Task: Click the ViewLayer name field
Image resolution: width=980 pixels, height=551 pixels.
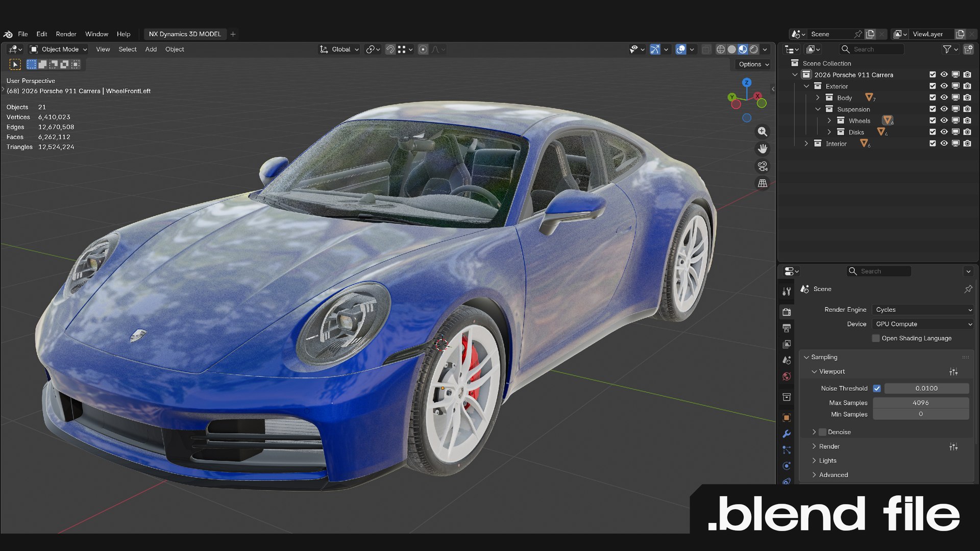Action: point(930,34)
